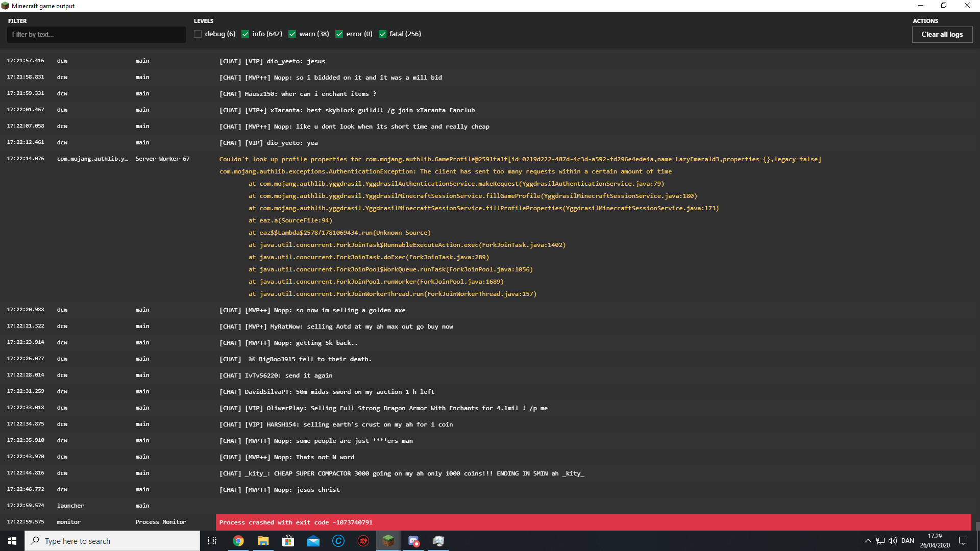Open File Explorer from taskbar
980x551 pixels.
263,541
